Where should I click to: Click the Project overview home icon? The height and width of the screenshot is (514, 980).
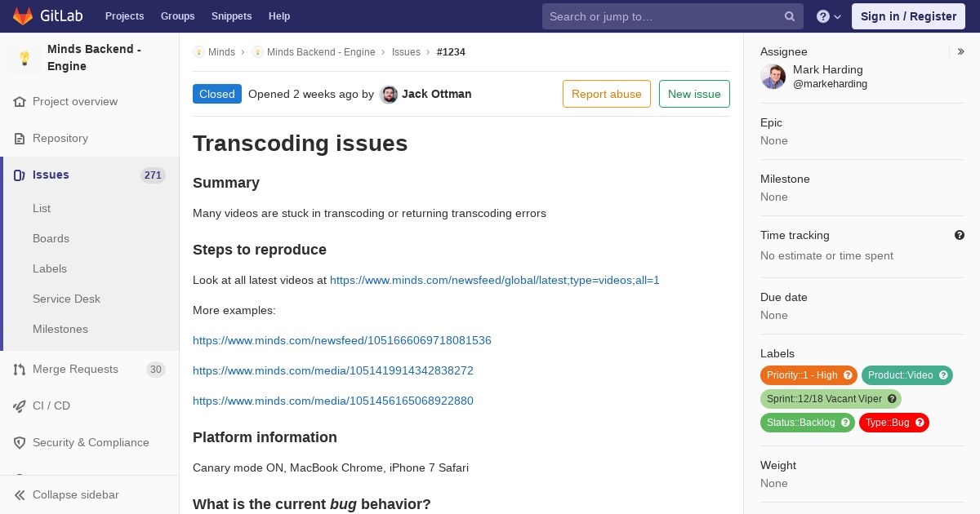tap(20, 102)
